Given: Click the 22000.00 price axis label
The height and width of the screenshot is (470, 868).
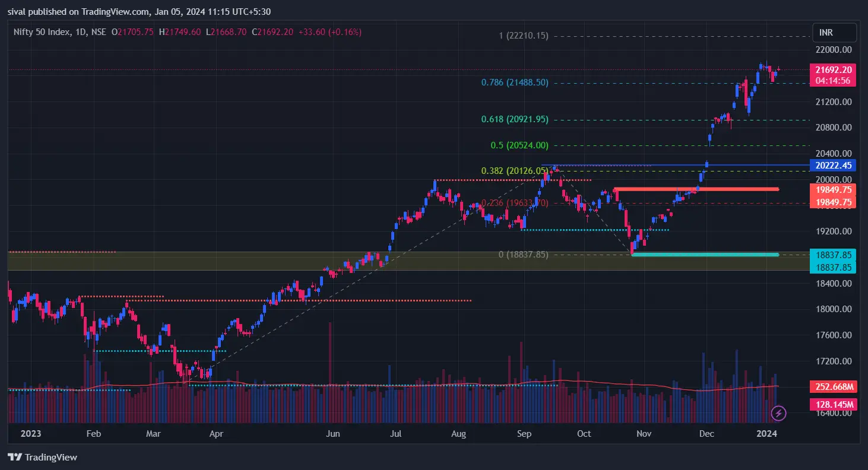Looking at the screenshot, I should click(x=833, y=50).
